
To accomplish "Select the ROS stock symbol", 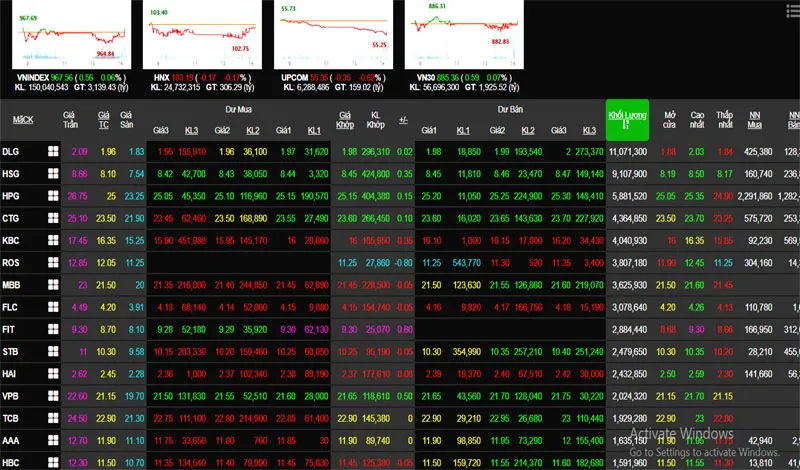I will click(11, 263).
